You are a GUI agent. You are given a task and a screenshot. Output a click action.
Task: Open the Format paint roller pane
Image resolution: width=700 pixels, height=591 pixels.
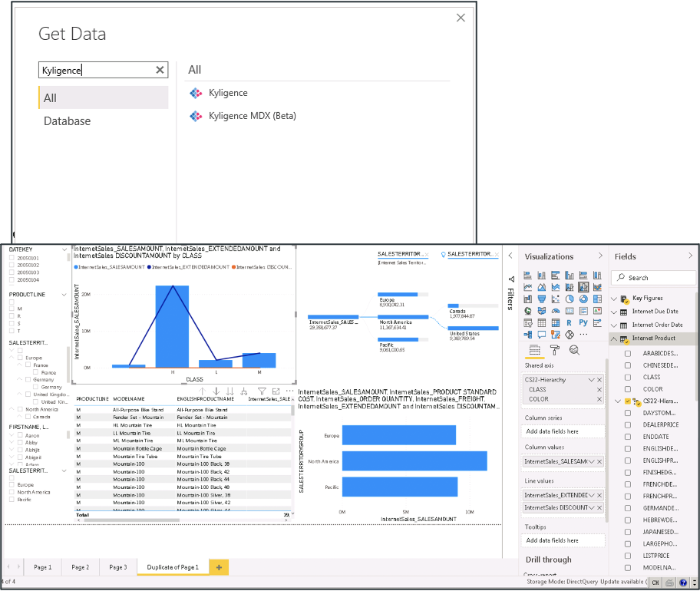tap(554, 350)
